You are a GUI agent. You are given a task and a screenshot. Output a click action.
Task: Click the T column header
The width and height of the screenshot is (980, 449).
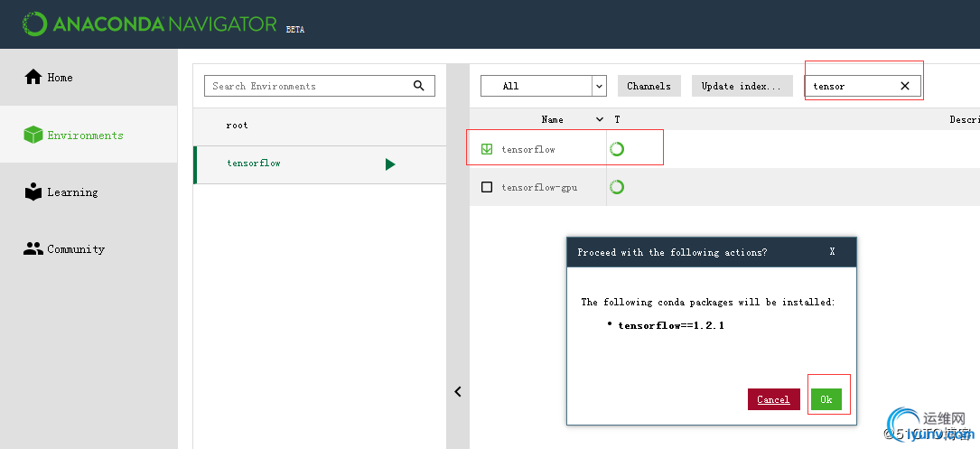tap(617, 119)
